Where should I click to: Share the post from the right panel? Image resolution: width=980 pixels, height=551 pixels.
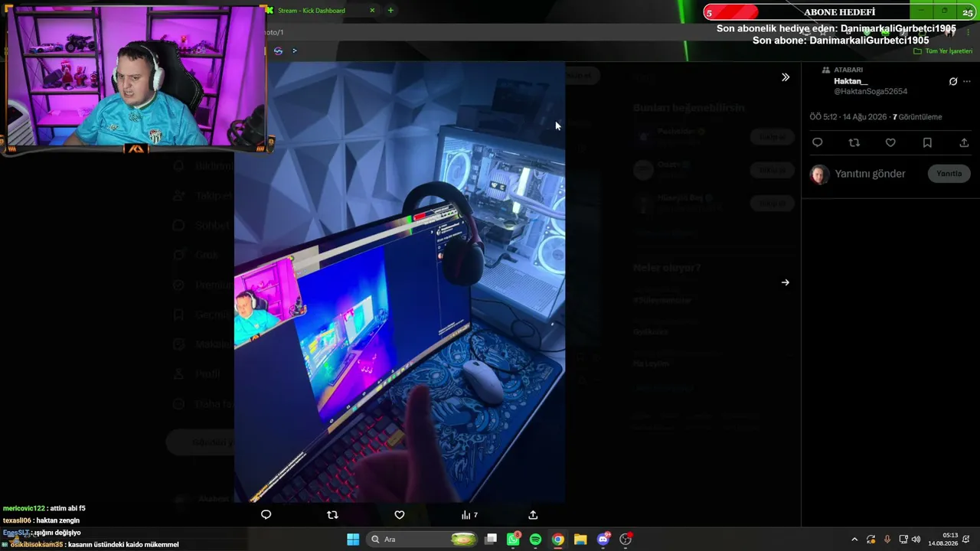[964, 143]
